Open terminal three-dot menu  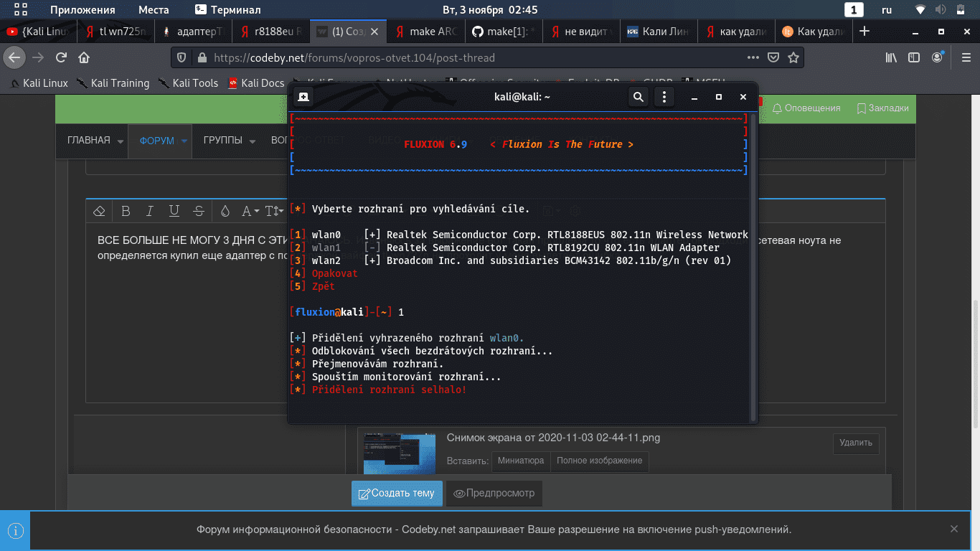pos(664,97)
